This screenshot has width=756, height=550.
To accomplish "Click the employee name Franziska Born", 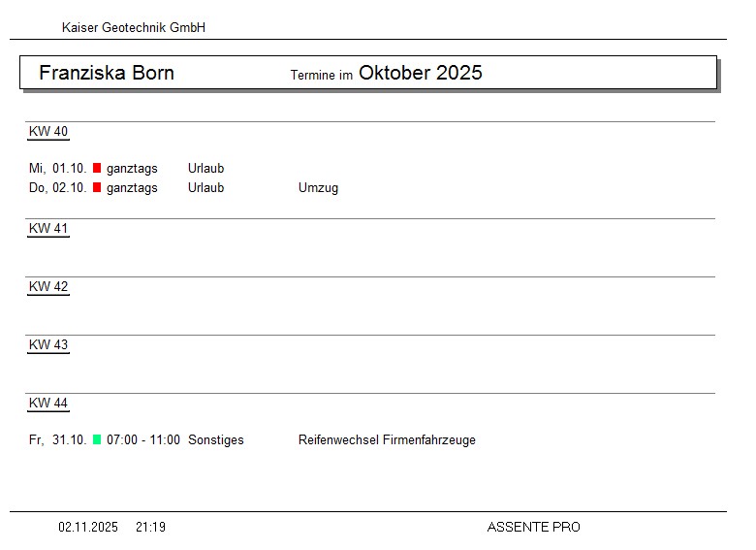I will click(x=107, y=73).
